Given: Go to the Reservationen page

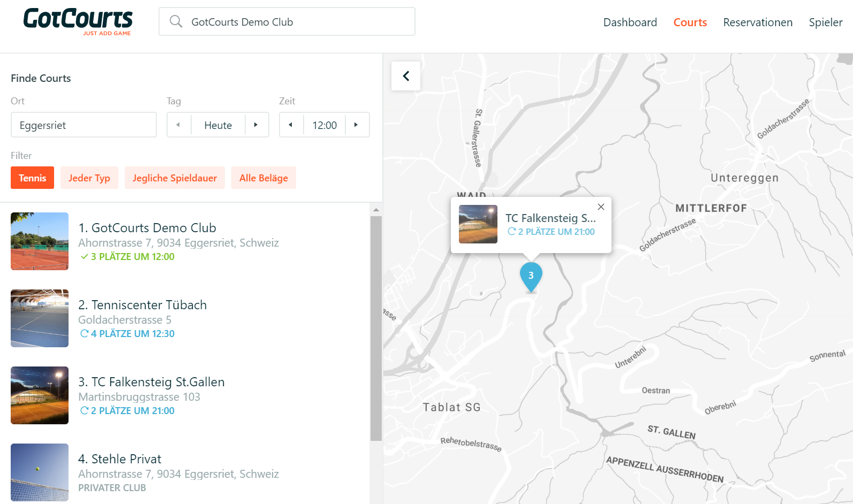Looking at the screenshot, I should click(758, 22).
